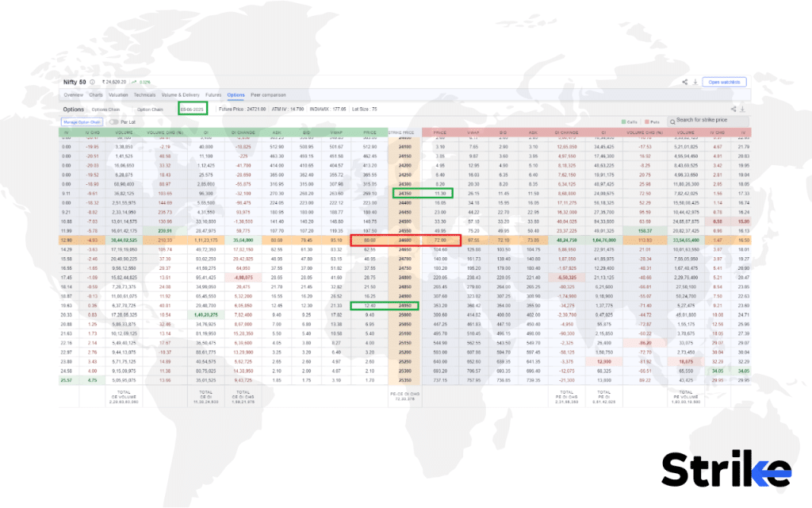
Task: Select strike price 25100 cell
Action: [x=405, y=333]
